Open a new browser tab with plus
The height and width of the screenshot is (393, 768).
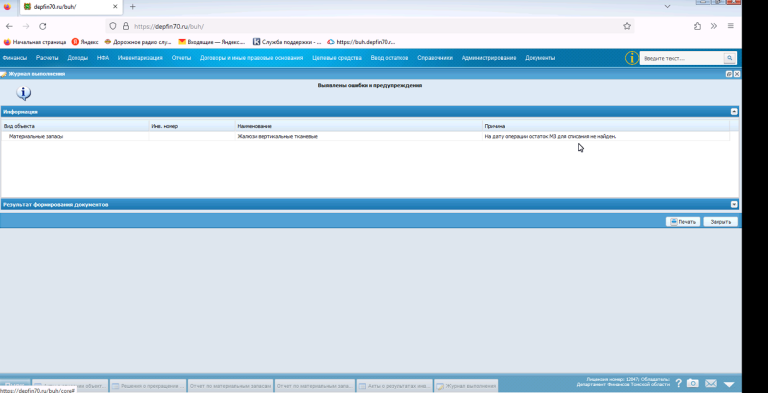[x=132, y=7]
